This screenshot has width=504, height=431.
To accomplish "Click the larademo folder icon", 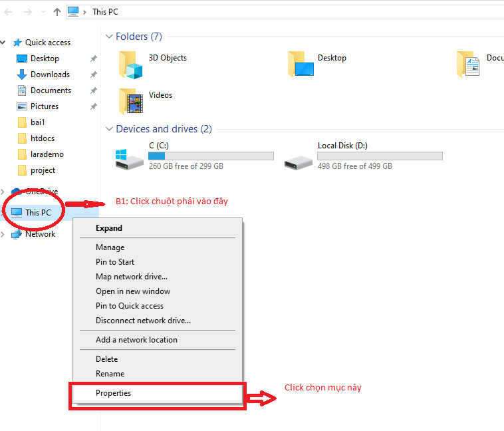I will (22, 154).
